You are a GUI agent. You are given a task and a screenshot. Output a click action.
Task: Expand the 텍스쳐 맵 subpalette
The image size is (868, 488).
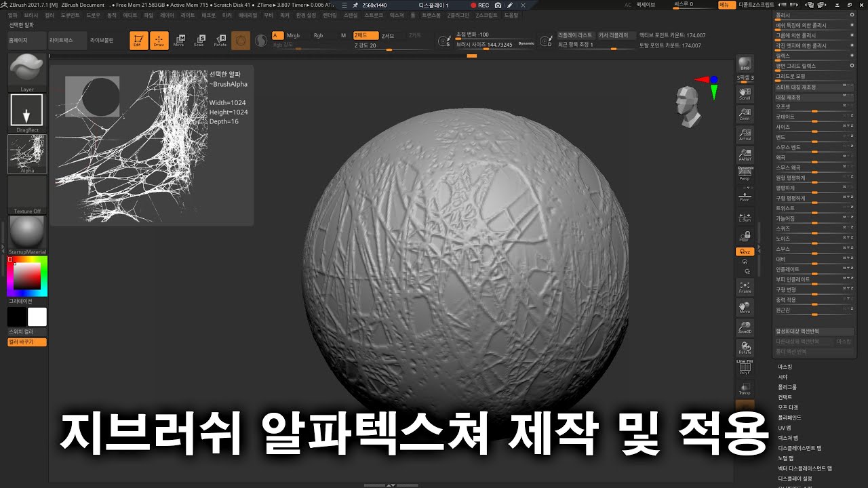[x=787, y=438]
